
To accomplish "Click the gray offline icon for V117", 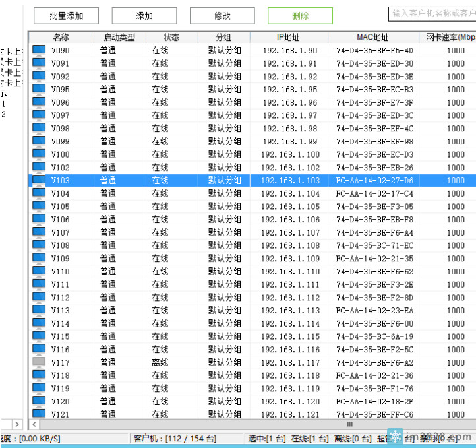I will 39,362.
